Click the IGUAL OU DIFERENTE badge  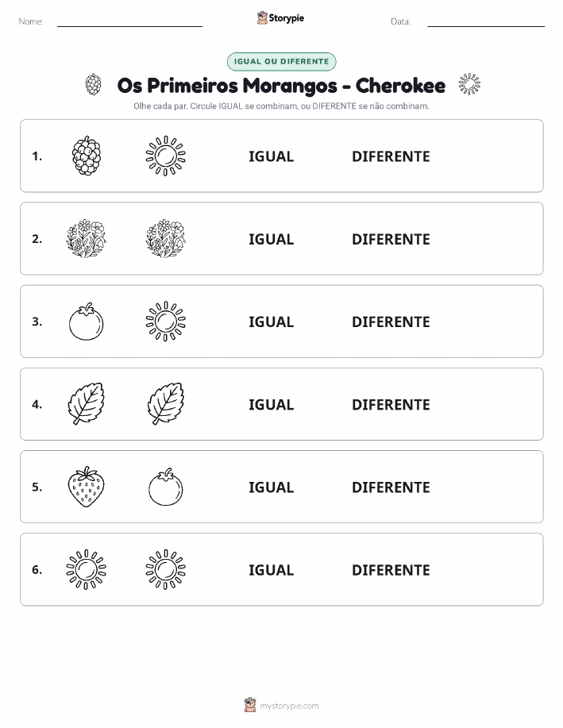click(x=281, y=61)
